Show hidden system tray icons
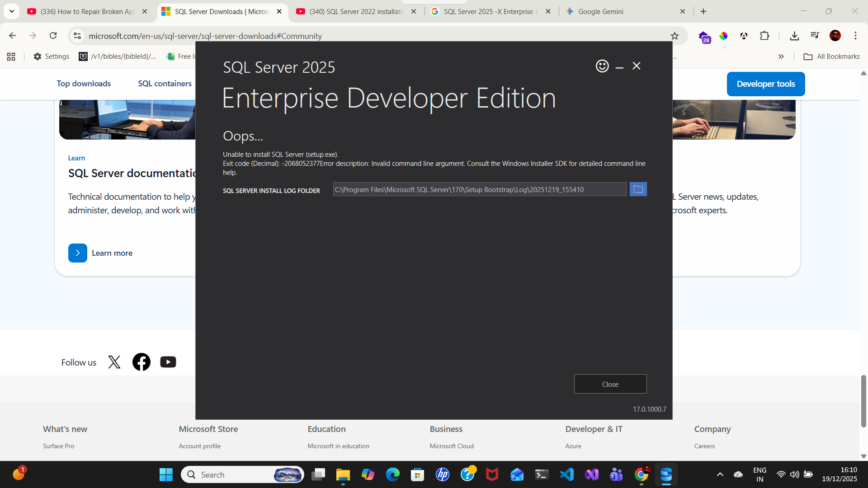 coord(720,474)
